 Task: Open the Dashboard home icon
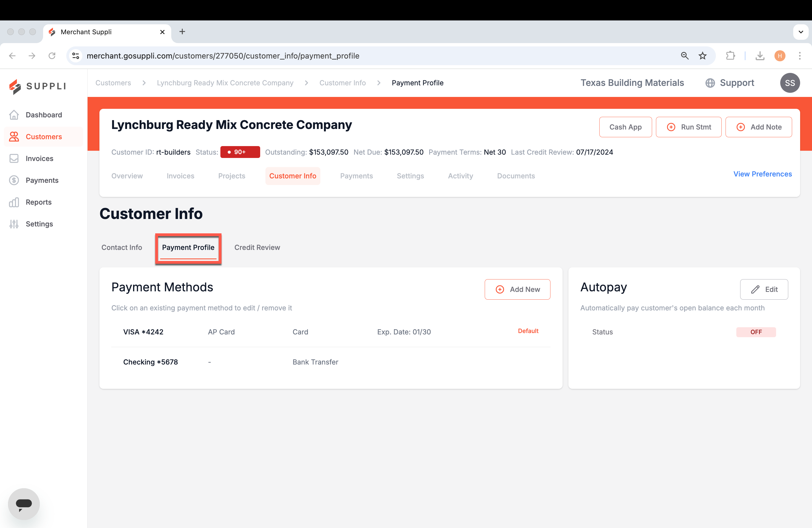click(x=14, y=115)
